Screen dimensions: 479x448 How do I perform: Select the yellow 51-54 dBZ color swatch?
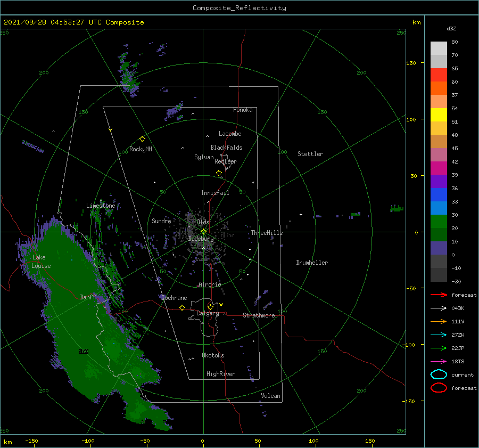point(439,115)
